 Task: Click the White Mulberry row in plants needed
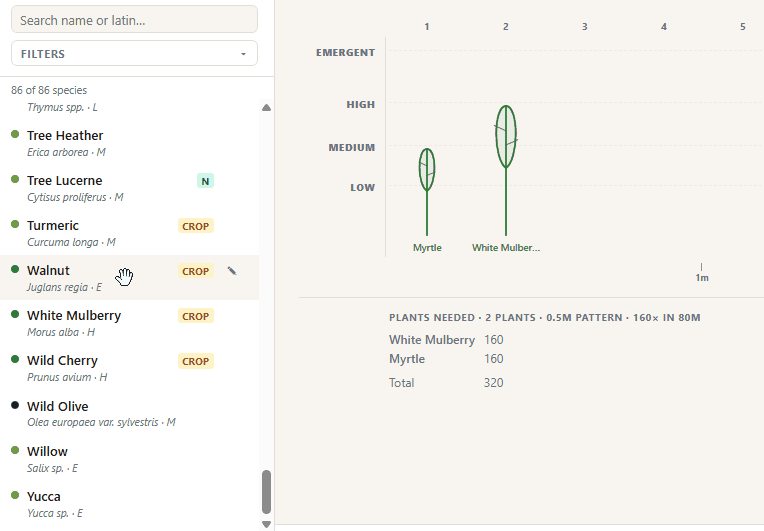pos(446,340)
